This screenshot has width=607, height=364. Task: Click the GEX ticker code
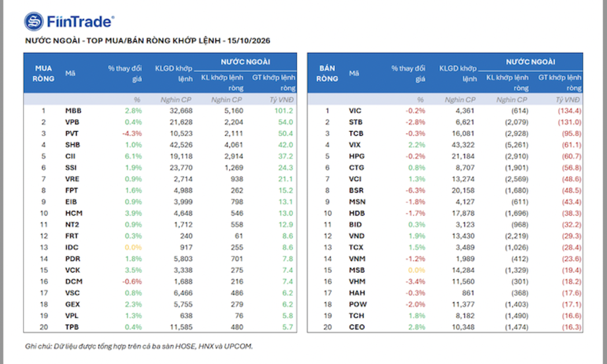pos(72,304)
